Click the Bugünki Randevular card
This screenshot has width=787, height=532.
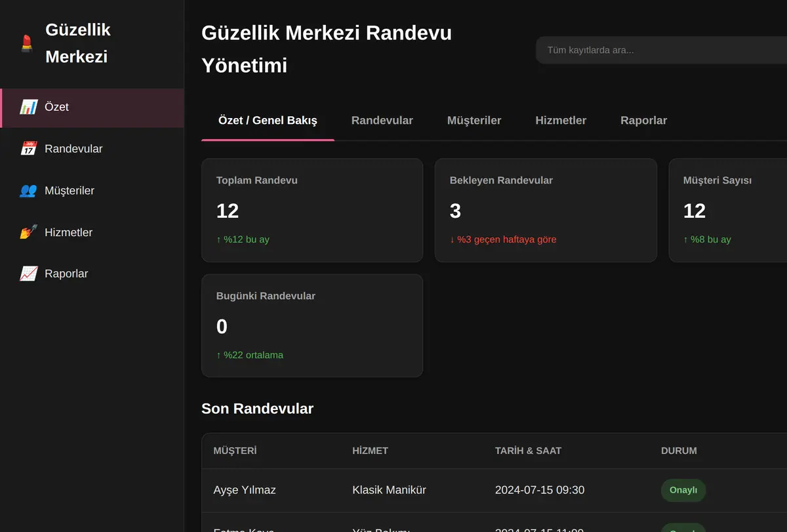(x=312, y=325)
